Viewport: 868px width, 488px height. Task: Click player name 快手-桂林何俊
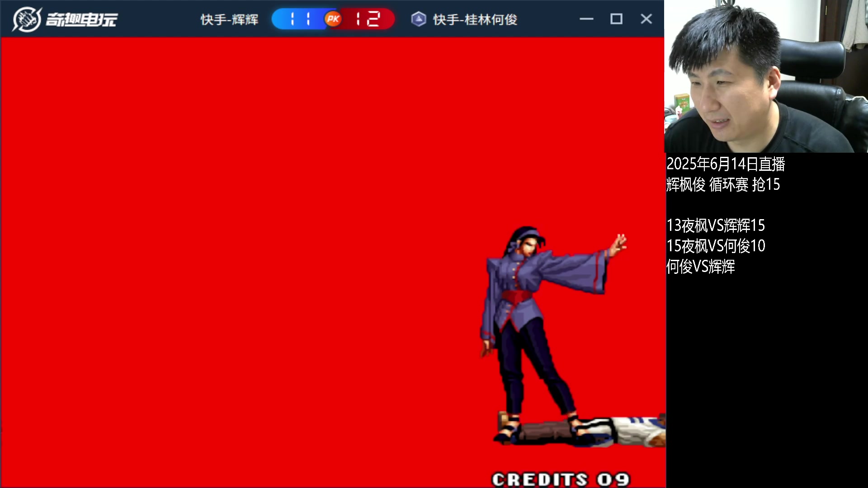(x=475, y=19)
